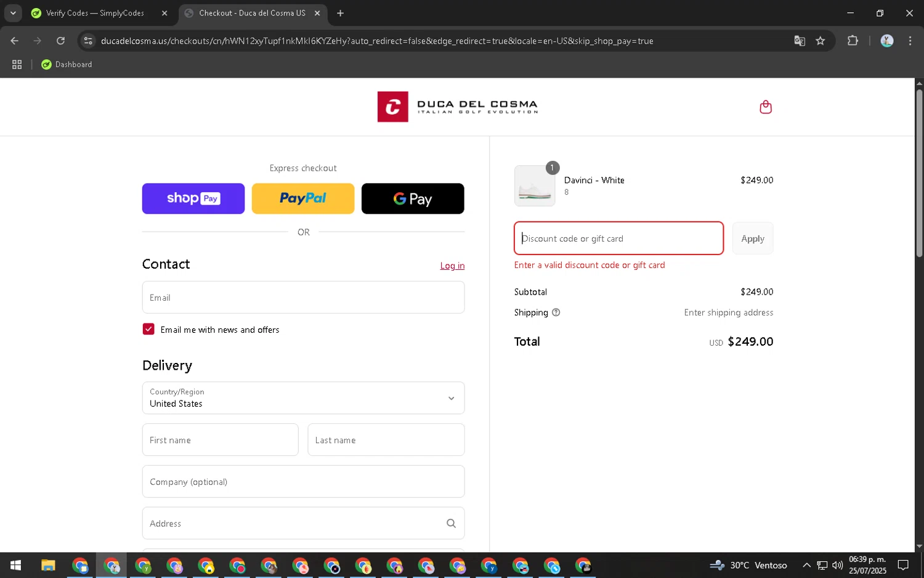924x578 pixels.
Task: Click the Enter shipping address text
Action: [x=728, y=312]
